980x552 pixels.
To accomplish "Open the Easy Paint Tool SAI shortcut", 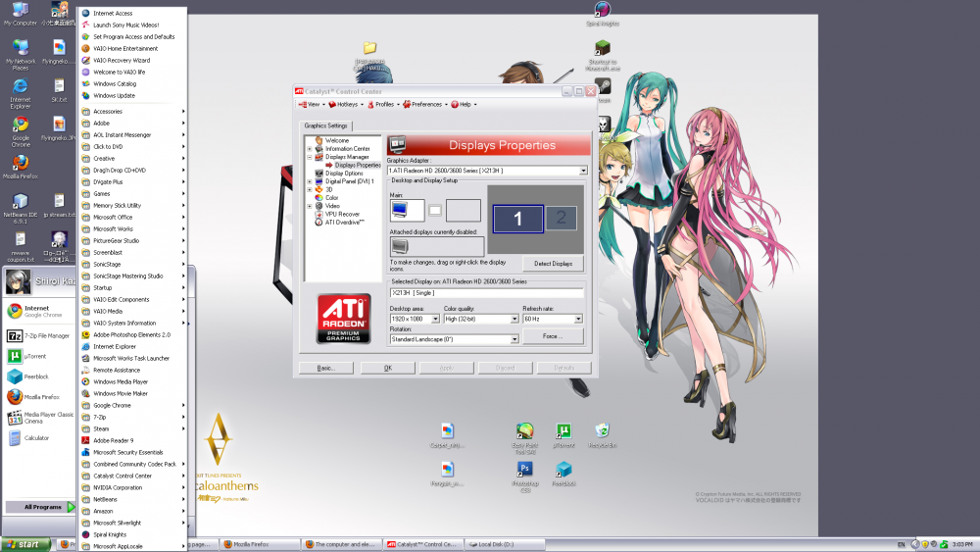I will [525, 439].
